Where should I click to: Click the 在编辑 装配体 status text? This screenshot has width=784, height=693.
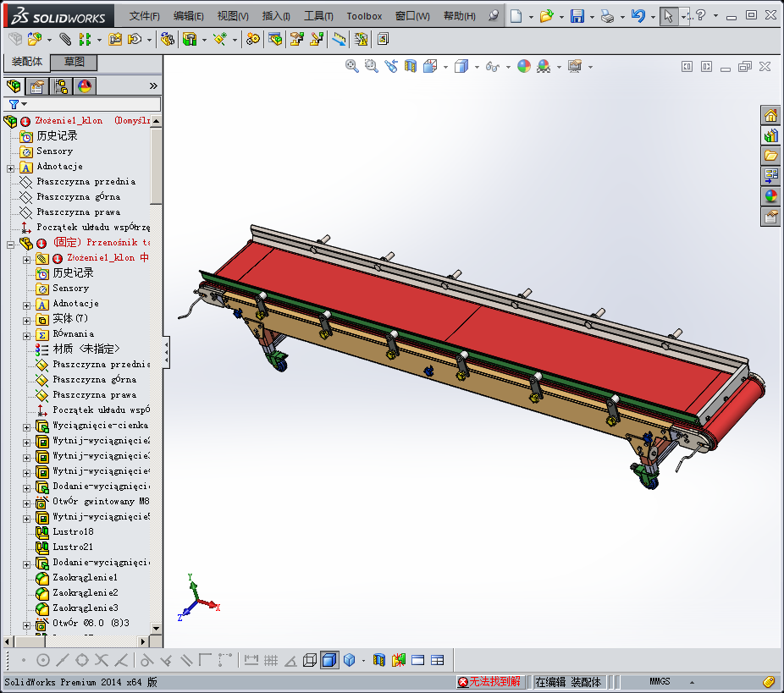point(568,681)
